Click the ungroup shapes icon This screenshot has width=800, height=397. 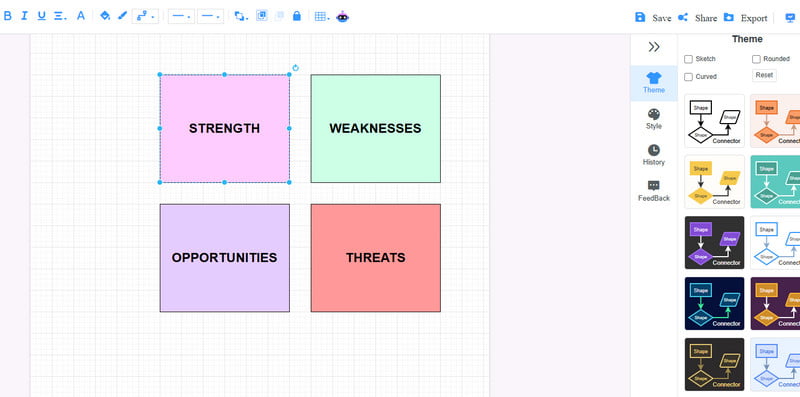279,16
